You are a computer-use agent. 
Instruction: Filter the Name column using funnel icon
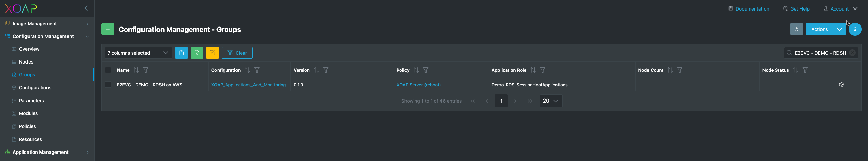[x=146, y=70]
